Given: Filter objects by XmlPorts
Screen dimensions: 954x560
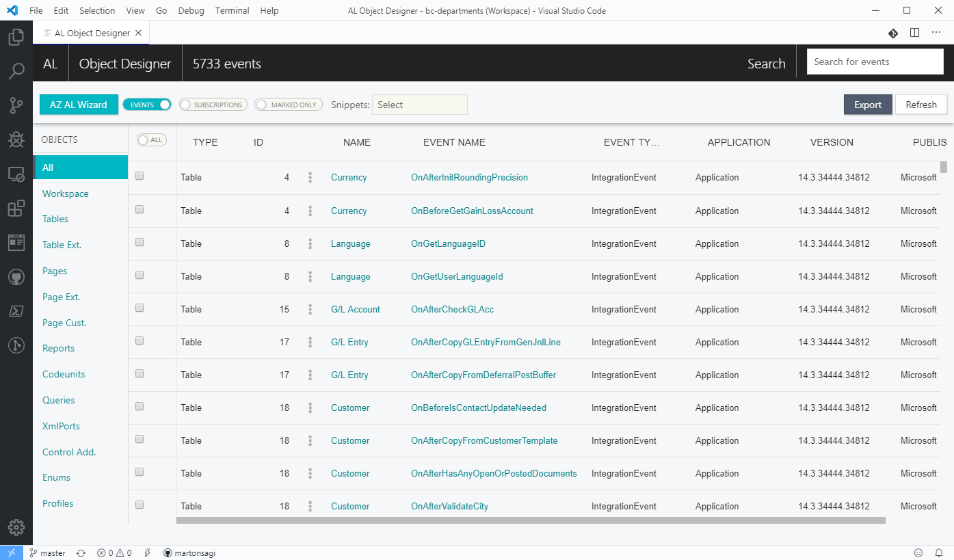Looking at the screenshot, I should 61,426.
